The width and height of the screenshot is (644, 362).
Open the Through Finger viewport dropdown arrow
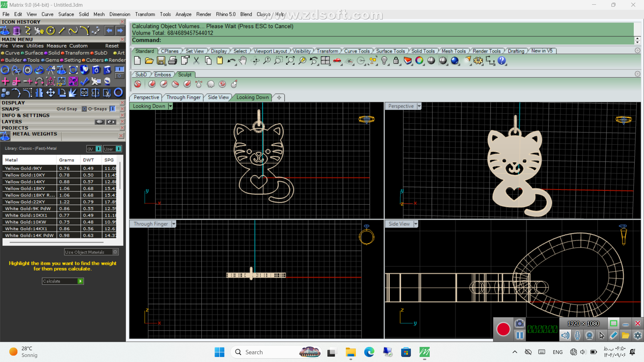(x=174, y=224)
